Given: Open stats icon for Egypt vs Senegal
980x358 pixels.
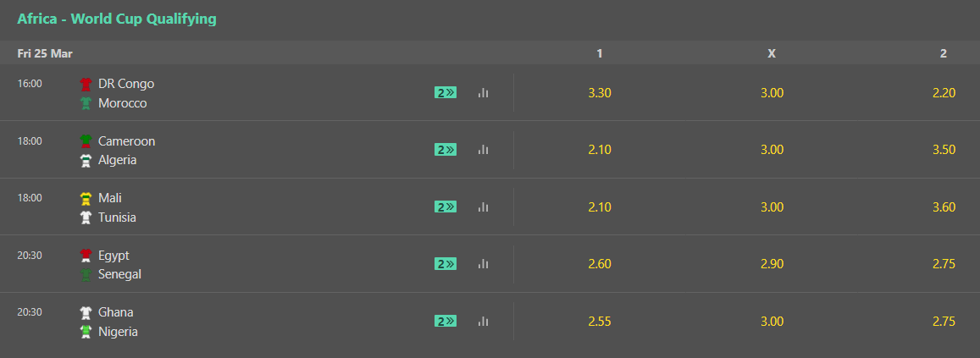Looking at the screenshot, I should [483, 264].
